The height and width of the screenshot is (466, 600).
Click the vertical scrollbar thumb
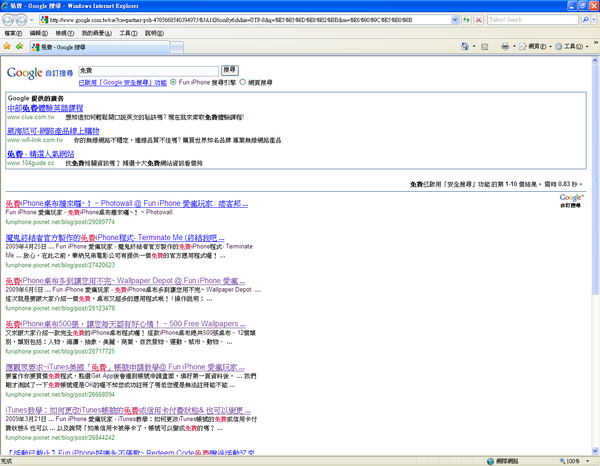pos(595,179)
